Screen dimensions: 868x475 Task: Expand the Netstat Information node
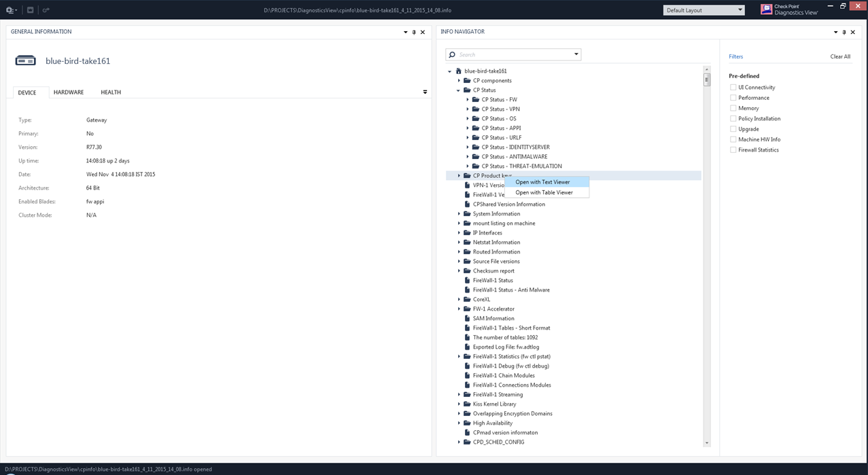459,242
